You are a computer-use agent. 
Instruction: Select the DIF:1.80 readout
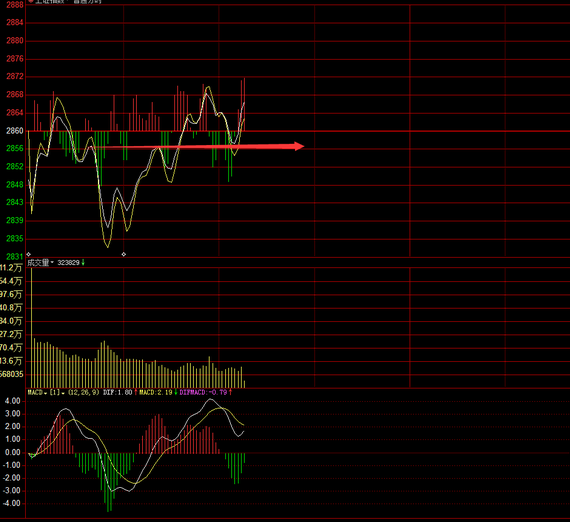tap(117, 393)
